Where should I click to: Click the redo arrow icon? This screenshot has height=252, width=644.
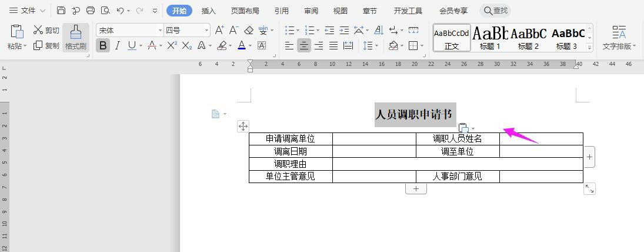[139, 11]
